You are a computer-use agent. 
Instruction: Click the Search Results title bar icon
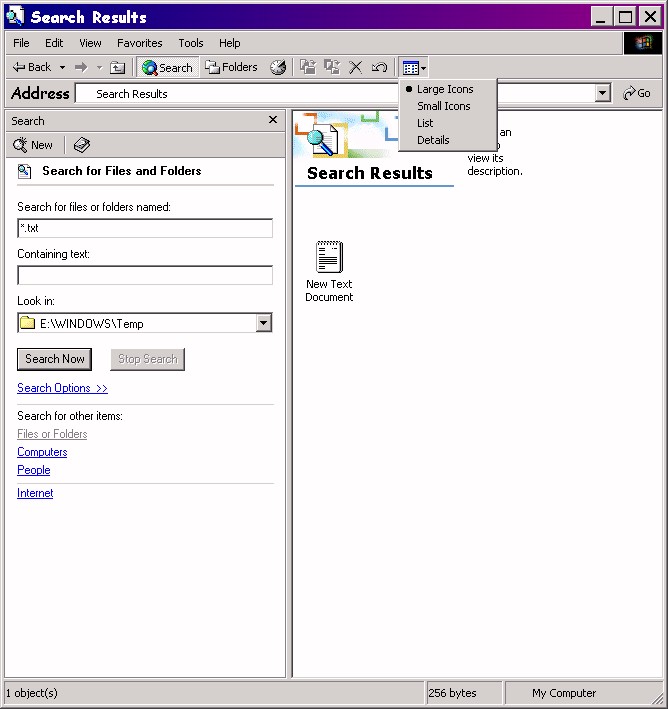click(15, 17)
